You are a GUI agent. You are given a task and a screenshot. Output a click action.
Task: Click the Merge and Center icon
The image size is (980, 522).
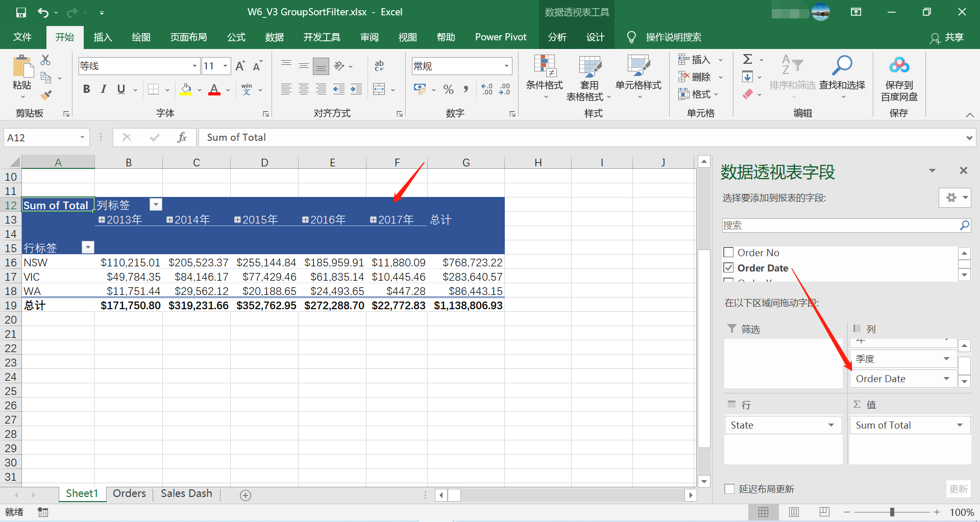coord(379,89)
